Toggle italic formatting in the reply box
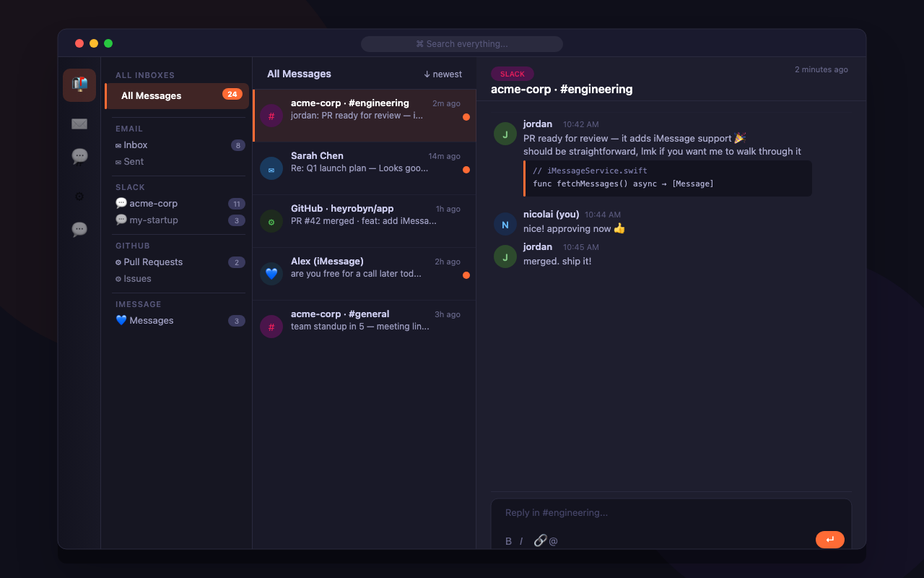The image size is (924, 578). [x=521, y=541]
